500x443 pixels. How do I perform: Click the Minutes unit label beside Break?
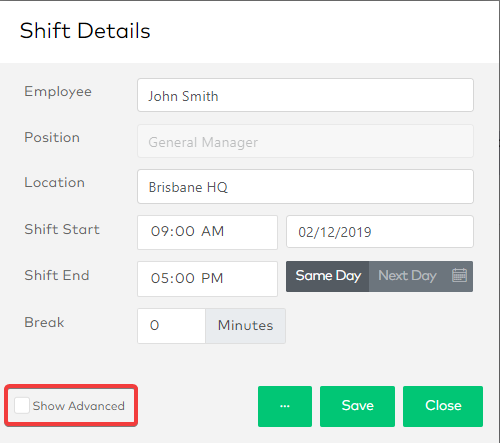click(245, 326)
